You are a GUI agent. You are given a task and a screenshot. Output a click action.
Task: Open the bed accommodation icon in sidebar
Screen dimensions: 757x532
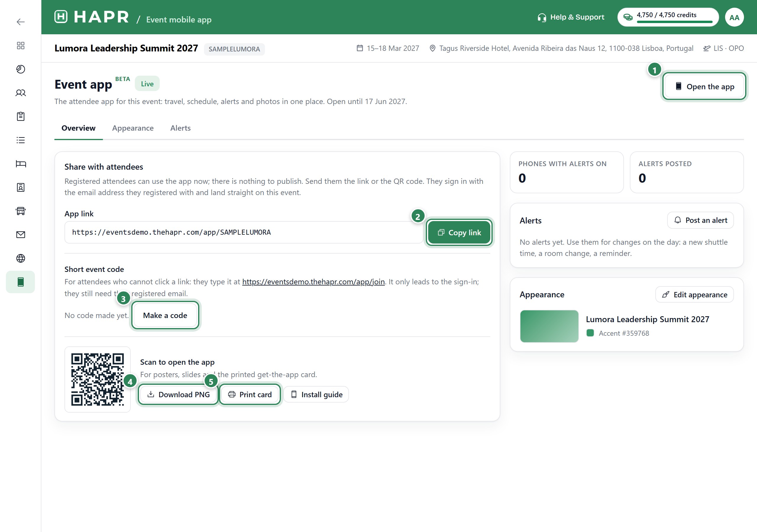click(x=20, y=164)
